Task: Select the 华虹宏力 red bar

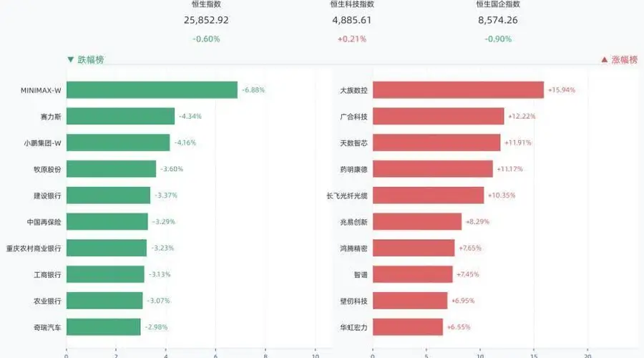Action: point(408,327)
